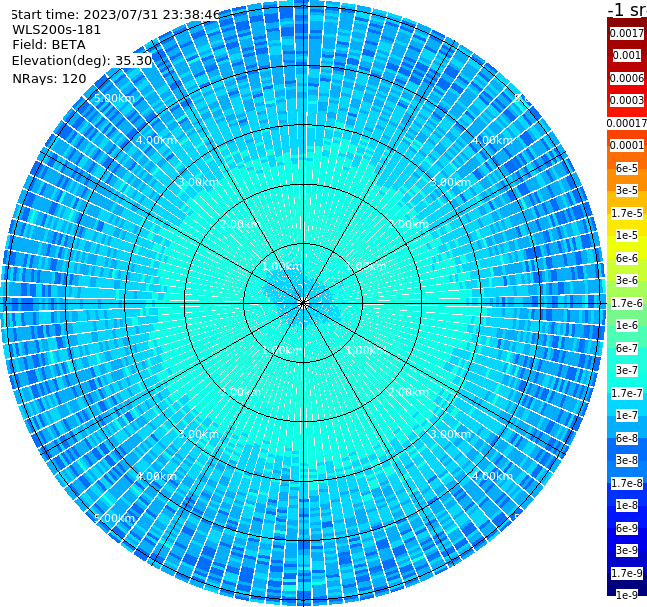Viewport: 647px width, 607px height.
Task: Pick the 0.0003 colorbar value
Action: (x=627, y=100)
